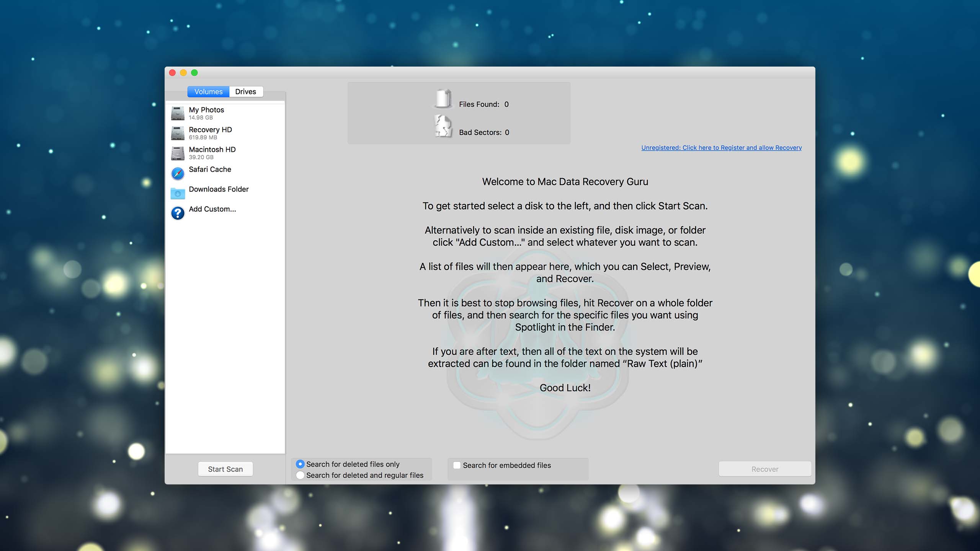Click the Bad Sectors broken file icon
Image resolution: width=980 pixels, height=551 pixels.
click(x=443, y=126)
